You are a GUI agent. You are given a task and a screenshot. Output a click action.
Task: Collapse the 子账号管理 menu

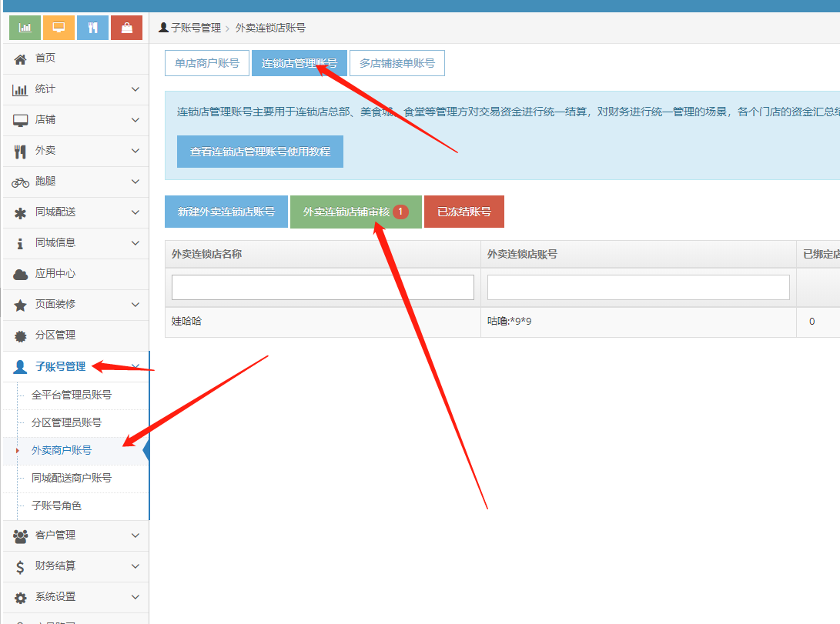pos(136,366)
